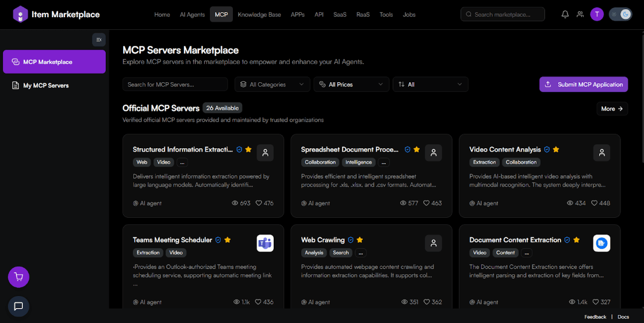Open the Knowledge Base nav item
The height and width of the screenshot is (323, 644).
259,14
